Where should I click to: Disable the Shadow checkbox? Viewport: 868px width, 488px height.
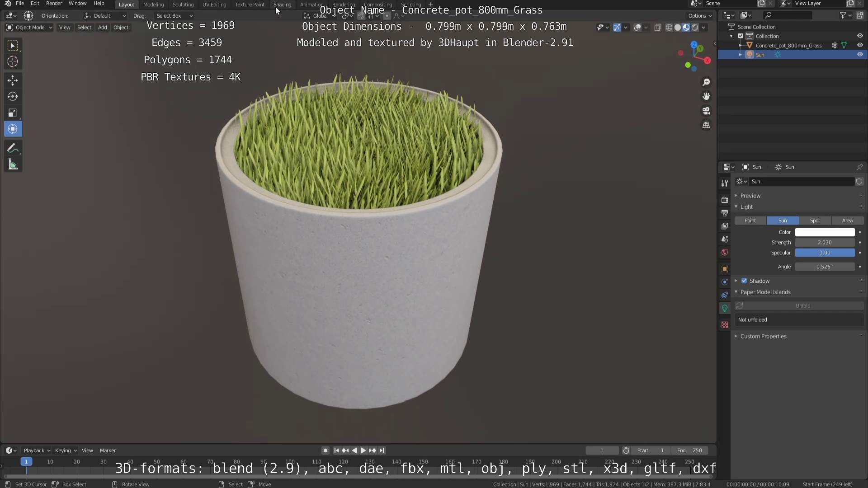point(744,281)
